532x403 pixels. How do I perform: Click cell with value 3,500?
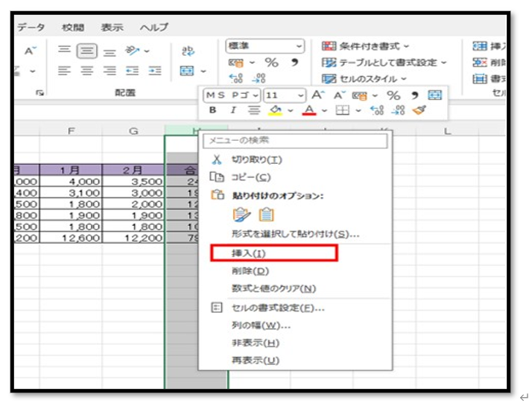[x=133, y=182]
